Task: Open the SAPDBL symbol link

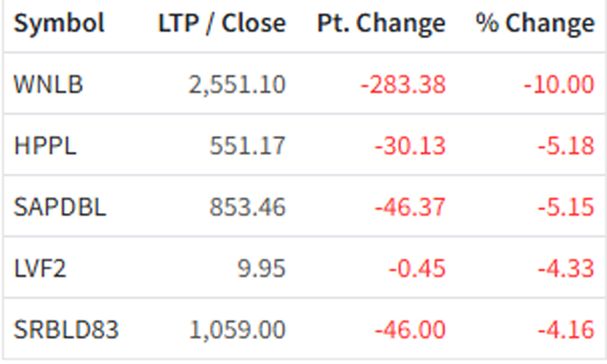Action: pyautogui.click(x=59, y=207)
